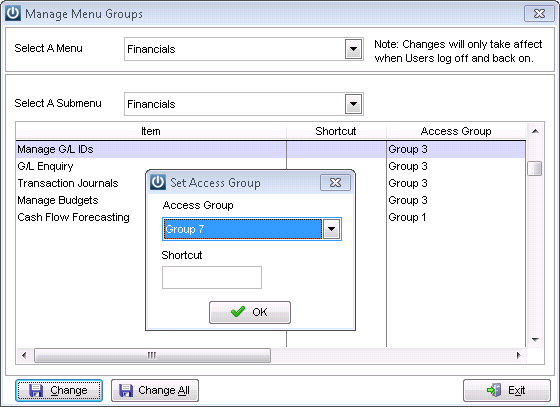Select the Cash Flow Forecasting item
This screenshot has width=560, height=407.
[x=74, y=217]
